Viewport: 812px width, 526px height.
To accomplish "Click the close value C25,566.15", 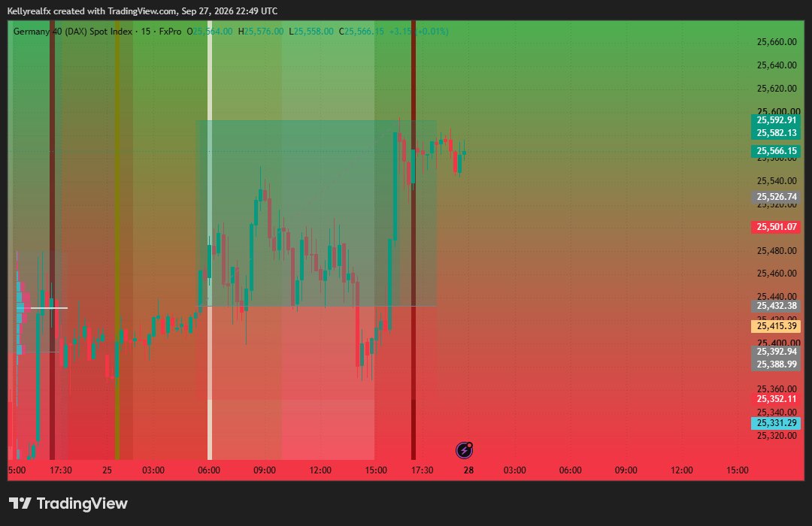I will click(x=362, y=32).
